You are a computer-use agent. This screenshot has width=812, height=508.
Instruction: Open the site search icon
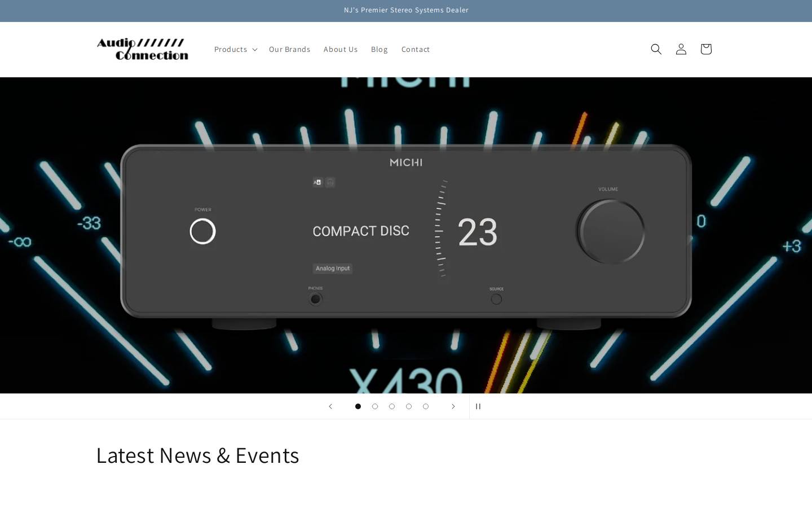[656, 49]
